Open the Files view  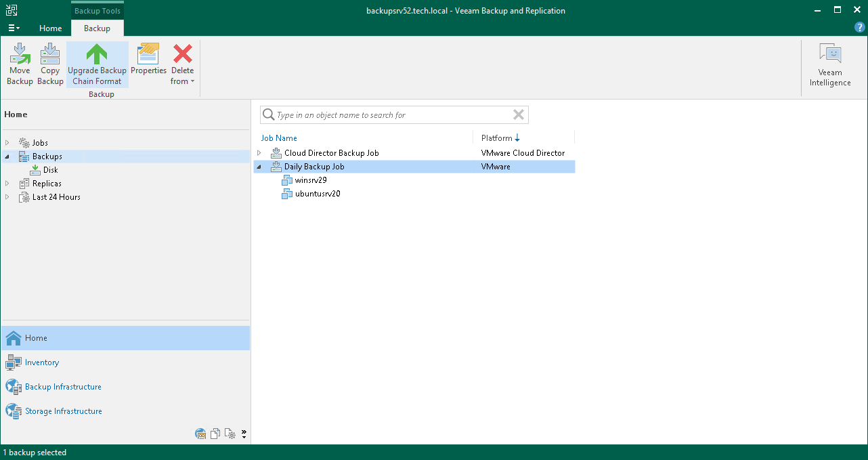point(215,434)
